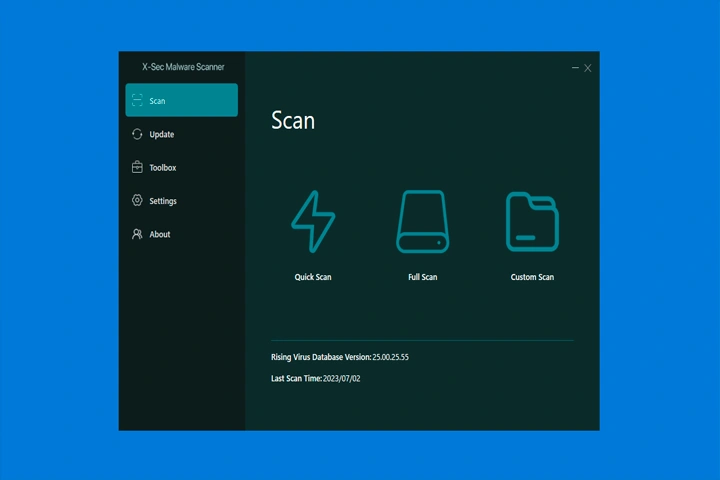Click the Last Scan Time label
This screenshot has height=480, width=720.
point(296,378)
